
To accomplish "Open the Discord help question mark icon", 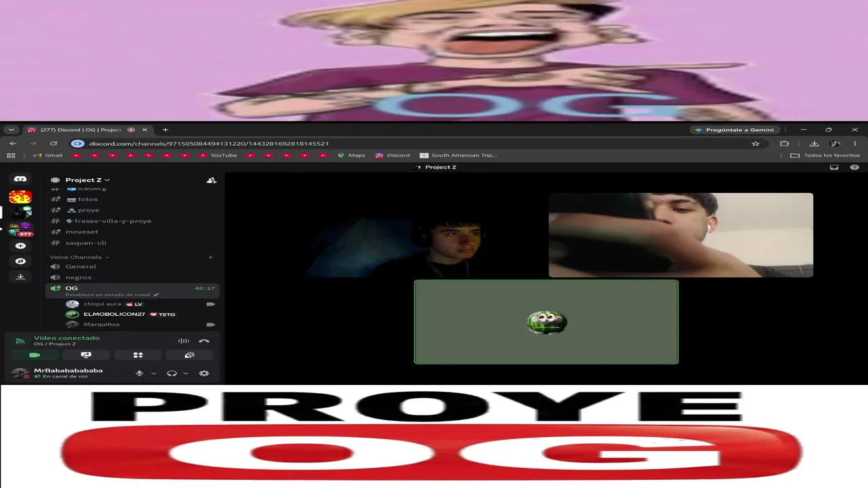I will click(x=854, y=167).
